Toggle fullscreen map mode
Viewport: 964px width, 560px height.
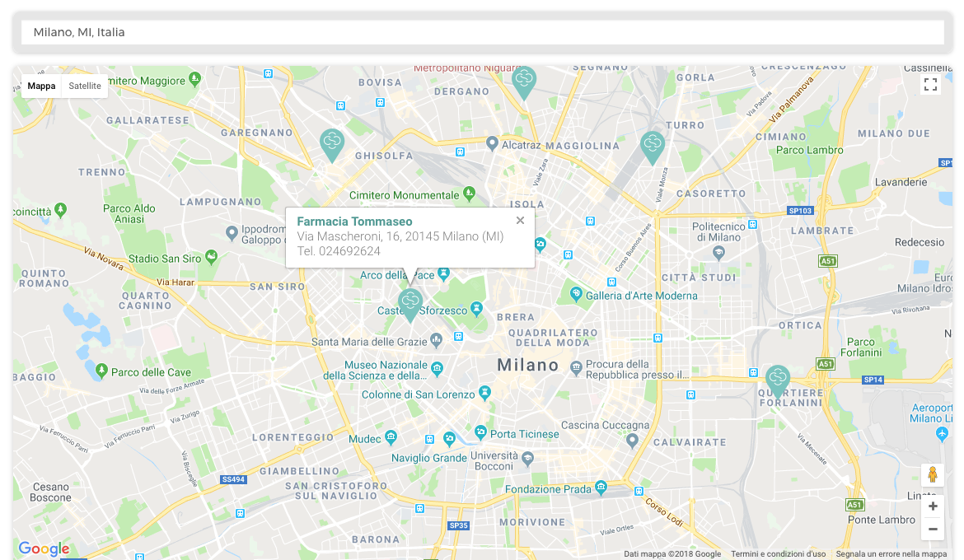931,84
